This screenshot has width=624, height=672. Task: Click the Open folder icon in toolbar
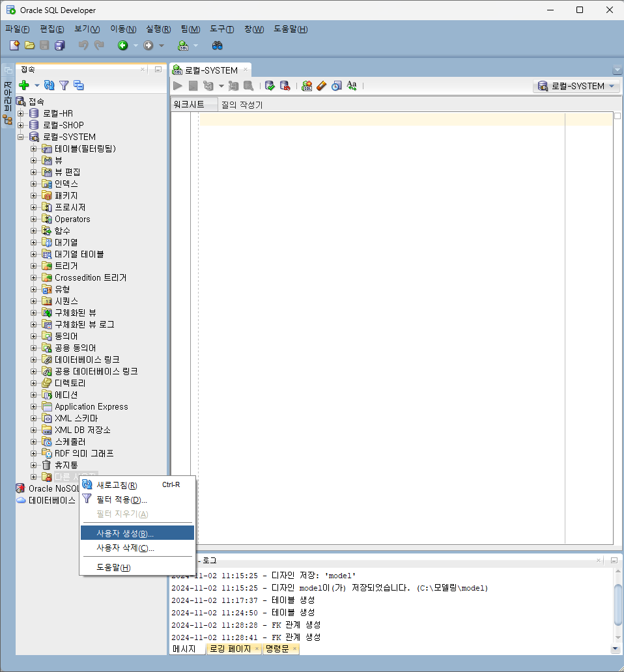pos(29,45)
